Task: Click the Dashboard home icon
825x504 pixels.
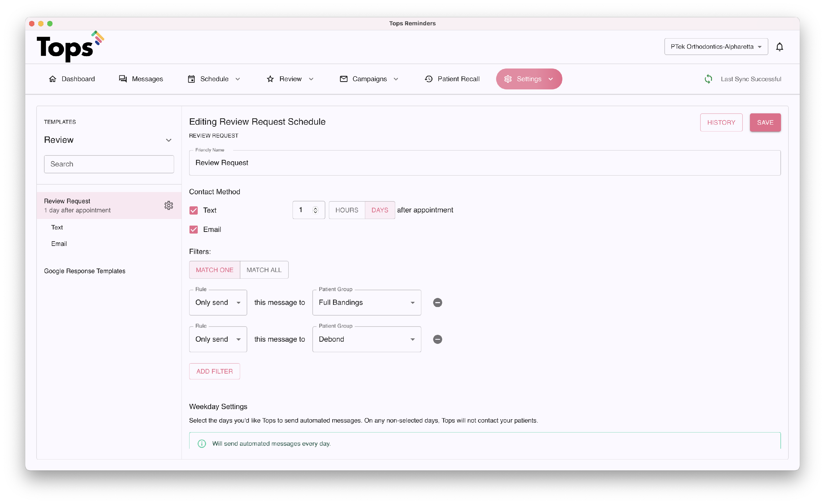Action: (x=53, y=79)
